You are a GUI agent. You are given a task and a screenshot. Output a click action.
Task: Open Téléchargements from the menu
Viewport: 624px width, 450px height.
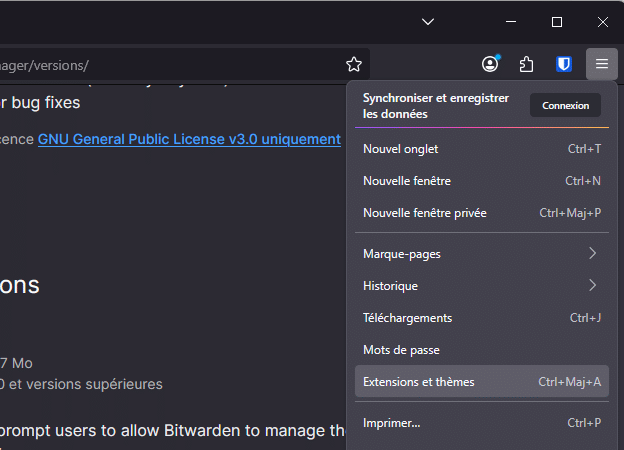482,318
